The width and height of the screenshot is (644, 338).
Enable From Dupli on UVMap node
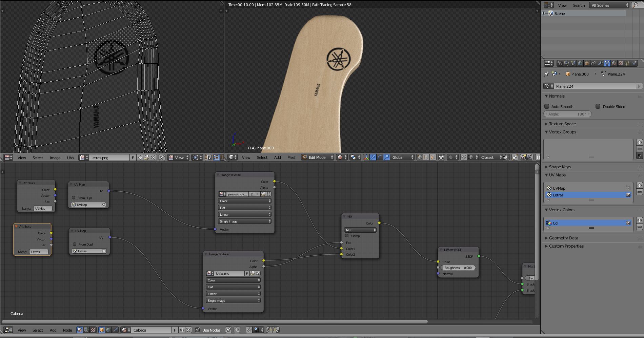(x=74, y=198)
